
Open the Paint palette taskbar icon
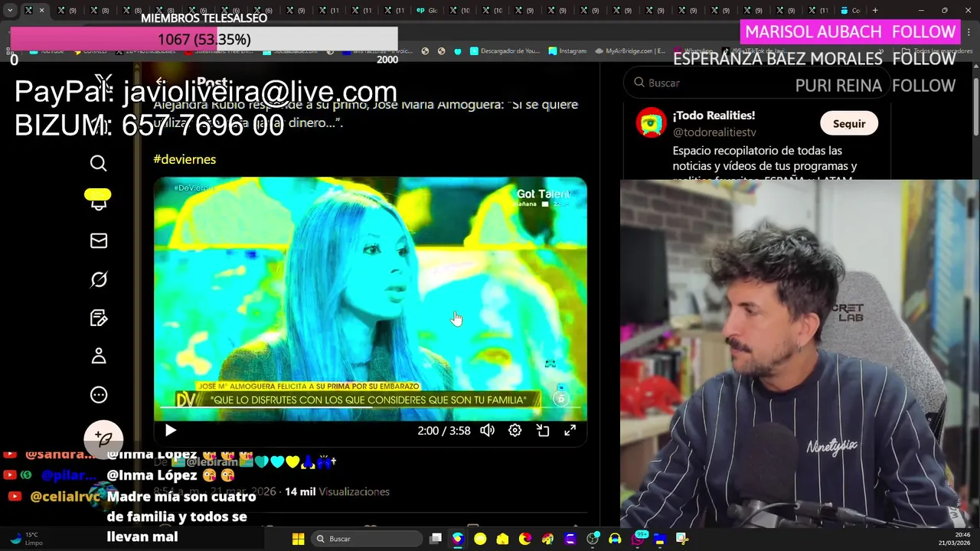[547, 539]
